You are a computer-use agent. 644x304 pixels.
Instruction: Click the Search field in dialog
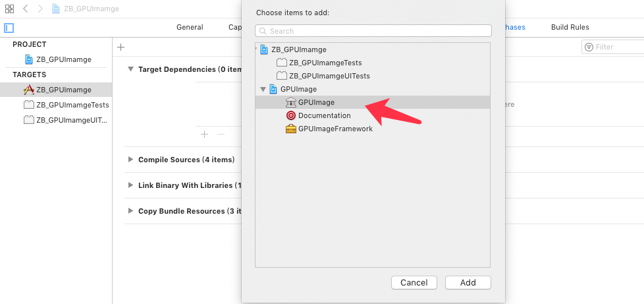coord(373,31)
